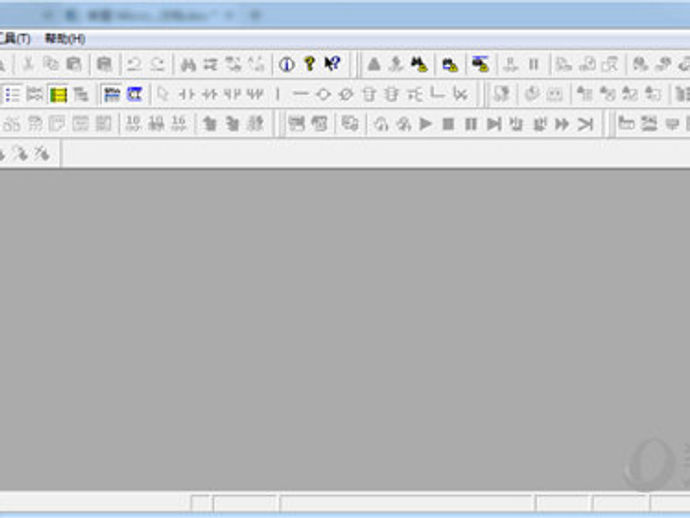Insert a vertical line

[278, 94]
